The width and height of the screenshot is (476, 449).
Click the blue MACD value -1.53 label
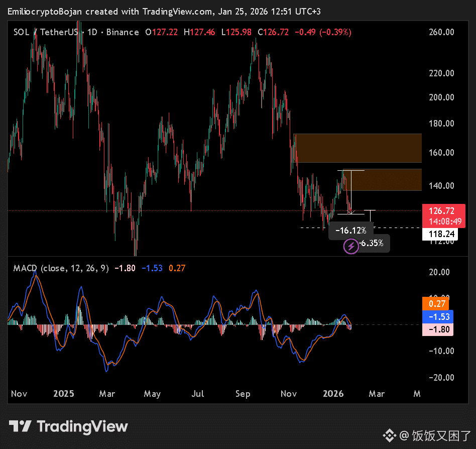coord(437,316)
